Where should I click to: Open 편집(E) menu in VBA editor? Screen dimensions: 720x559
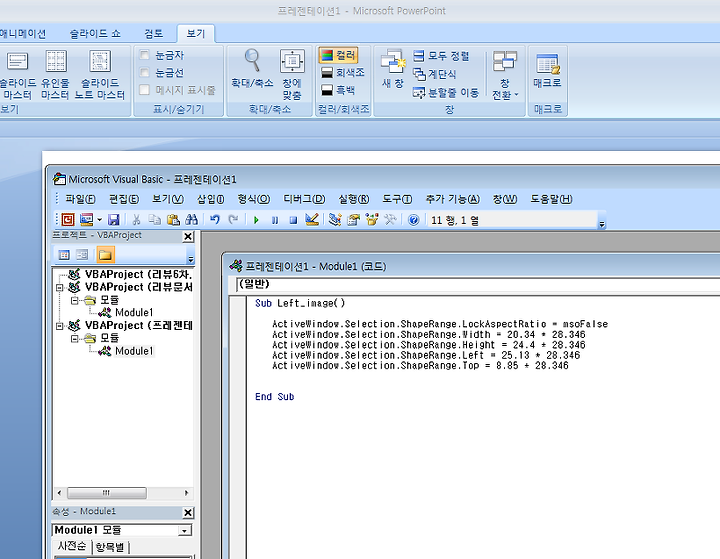(x=124, y=199)
